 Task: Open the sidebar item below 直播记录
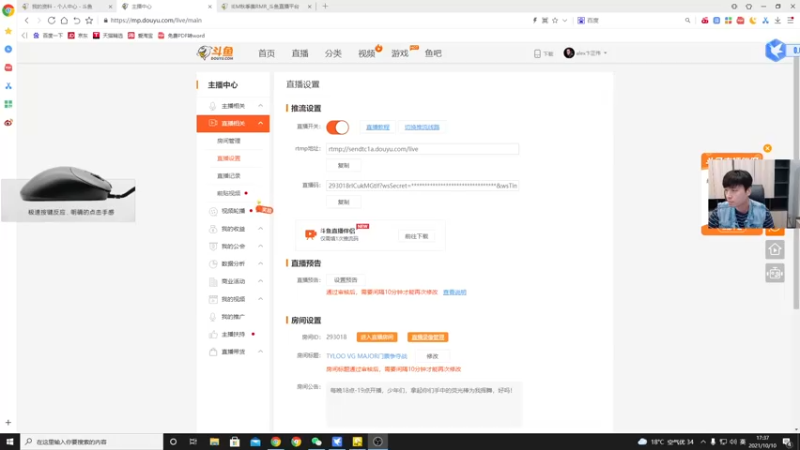coord(229,193)
